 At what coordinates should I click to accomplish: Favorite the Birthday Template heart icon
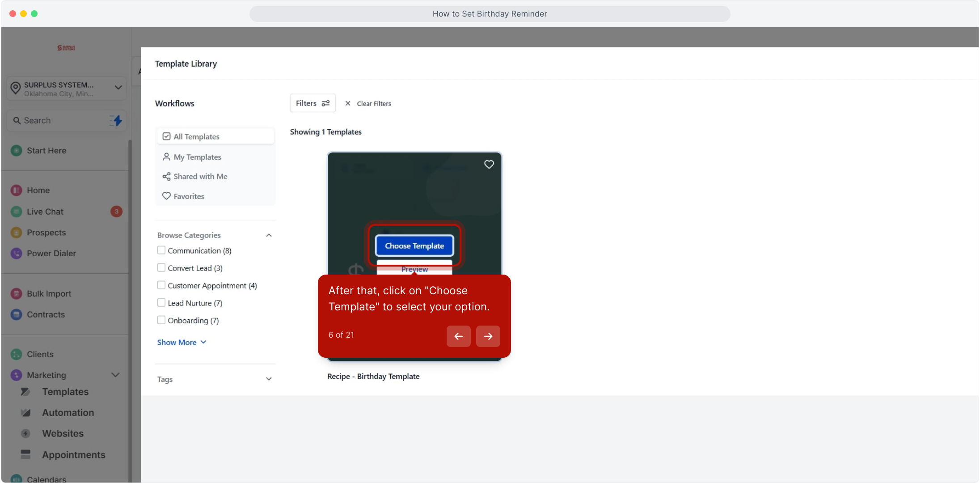(489, 165)
